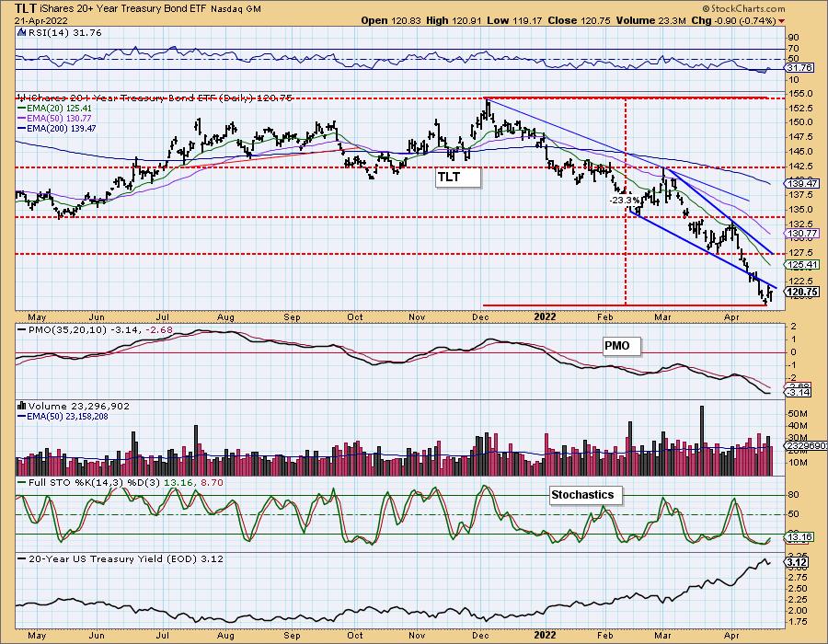Click the Volume 23,296,902 panel label
Viewport: 828px width, 644px height.
79,406
